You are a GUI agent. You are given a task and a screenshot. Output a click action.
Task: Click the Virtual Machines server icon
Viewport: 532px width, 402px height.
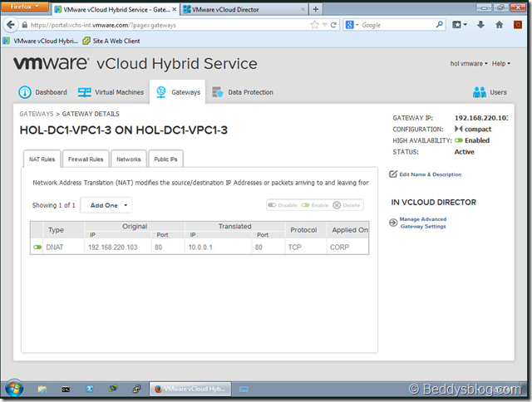click(x=85, y=92)
